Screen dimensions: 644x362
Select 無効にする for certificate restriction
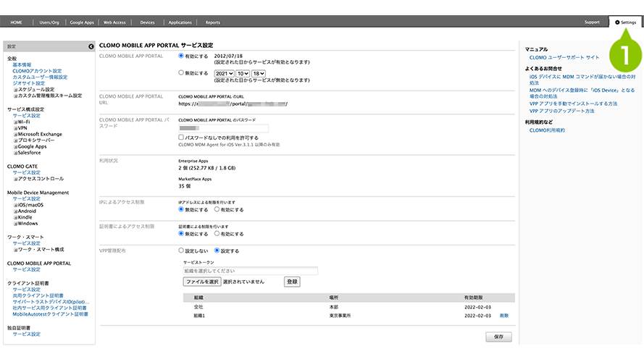[x=180, y=234]
